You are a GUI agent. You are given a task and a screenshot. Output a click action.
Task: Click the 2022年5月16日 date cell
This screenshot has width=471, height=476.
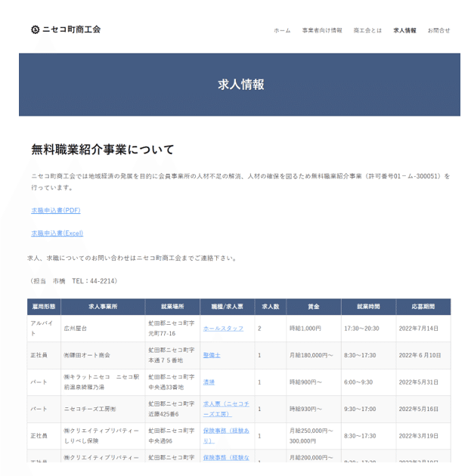pos(423,409)
